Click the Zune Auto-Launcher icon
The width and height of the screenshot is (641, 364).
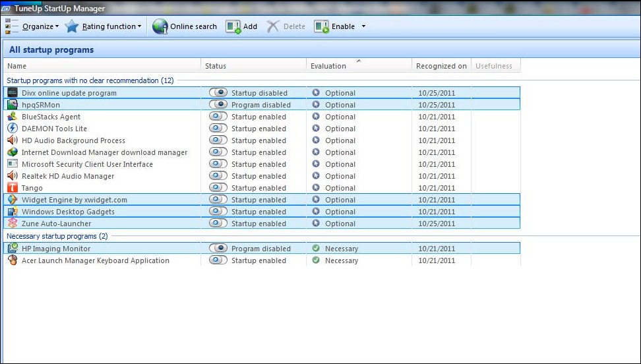(x=13, y=223)
